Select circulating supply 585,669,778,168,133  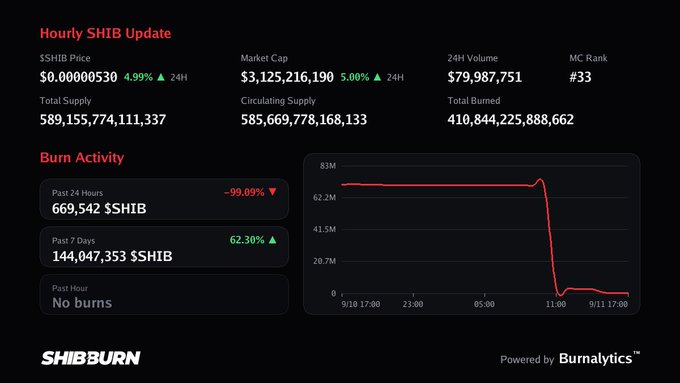pyautogui.click(x=304, y=120)
